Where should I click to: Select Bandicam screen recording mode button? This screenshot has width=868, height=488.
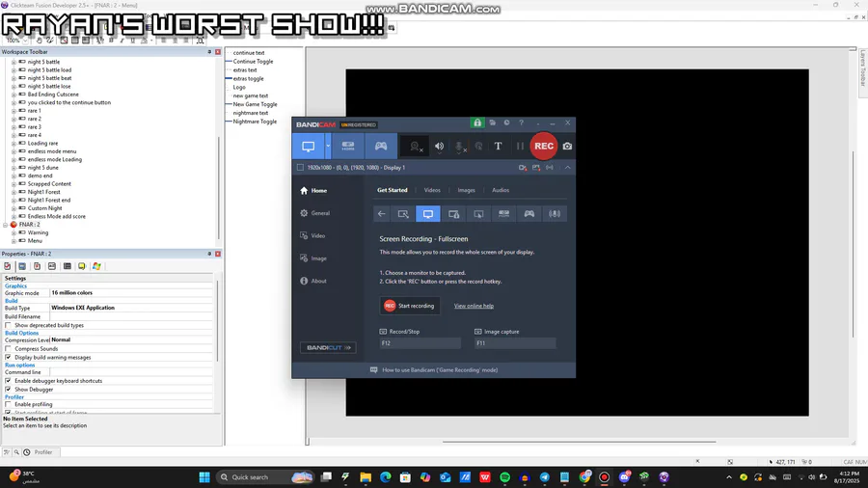tap(308, 146)
